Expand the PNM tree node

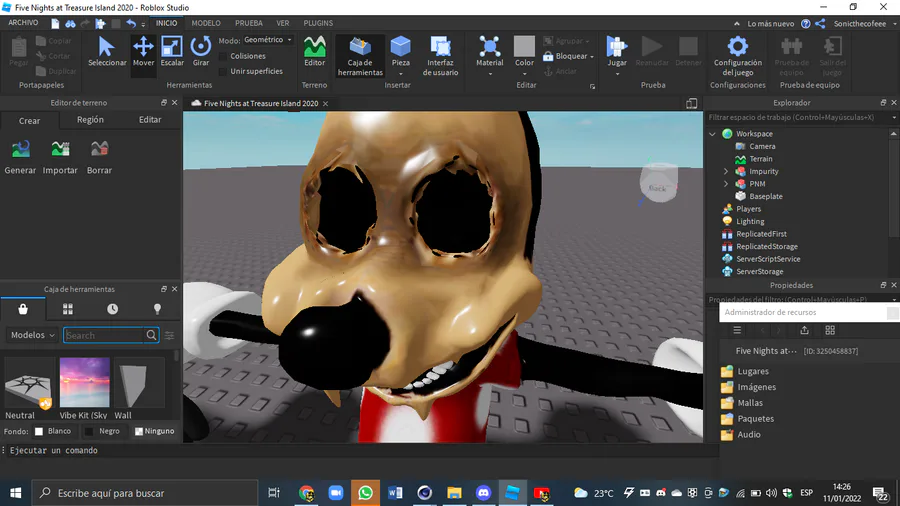click(726, 184)
